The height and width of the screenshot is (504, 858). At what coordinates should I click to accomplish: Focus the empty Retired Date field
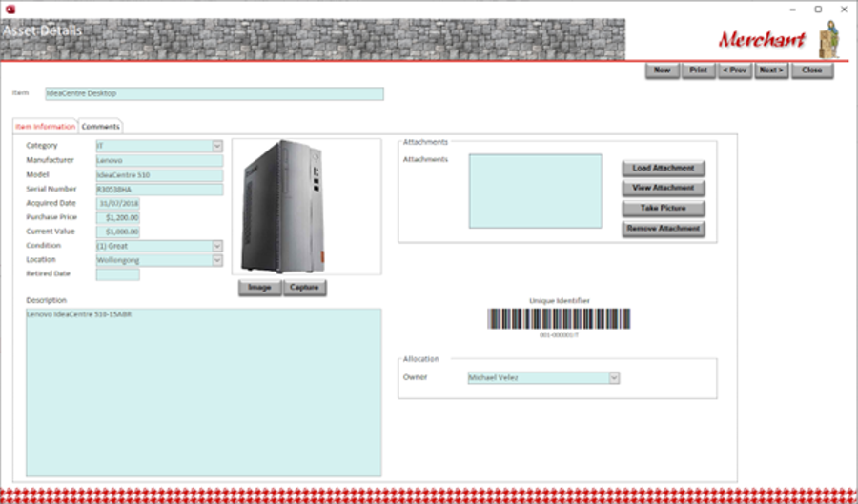[x=118, y=274]
